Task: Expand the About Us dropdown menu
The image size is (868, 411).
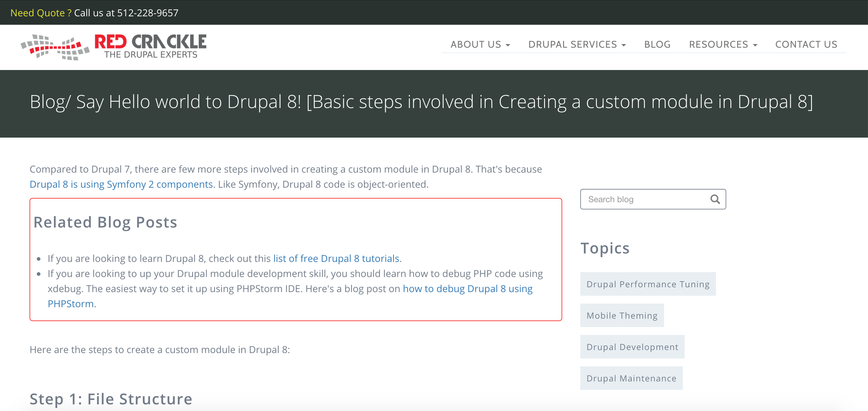Action: pos(480,44)
